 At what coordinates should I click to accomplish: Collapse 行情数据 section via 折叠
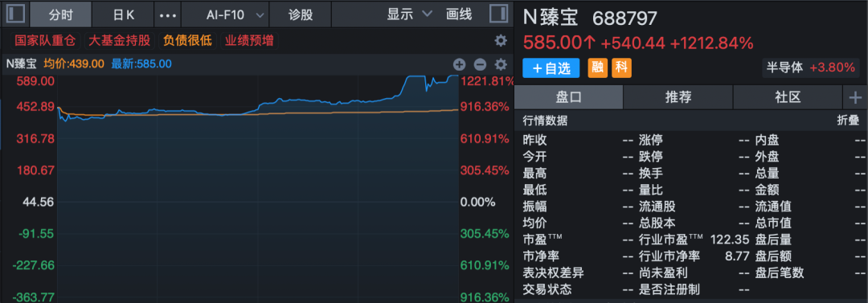coord(848,121)
